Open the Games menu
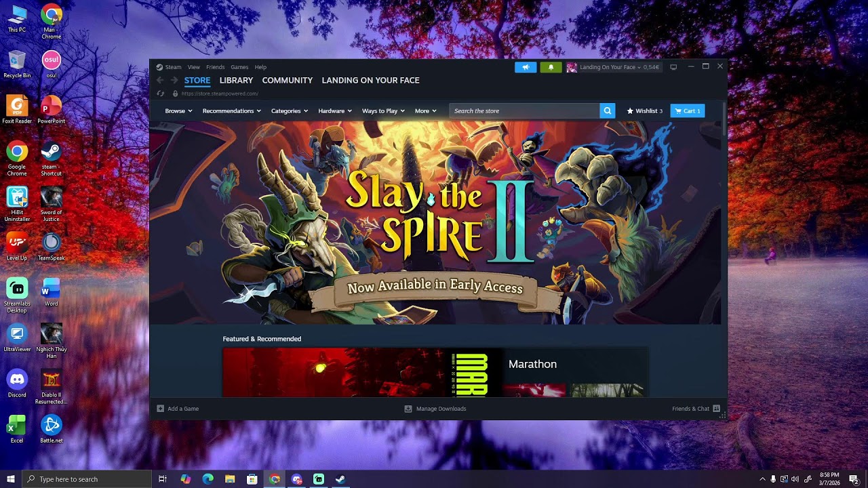Viewport: 868px width, 488px height. point(239,67)
